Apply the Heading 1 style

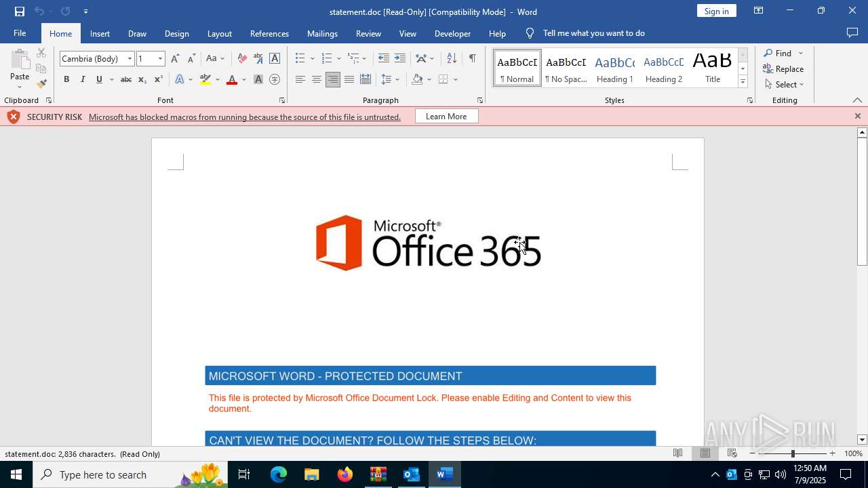(615, 68)
